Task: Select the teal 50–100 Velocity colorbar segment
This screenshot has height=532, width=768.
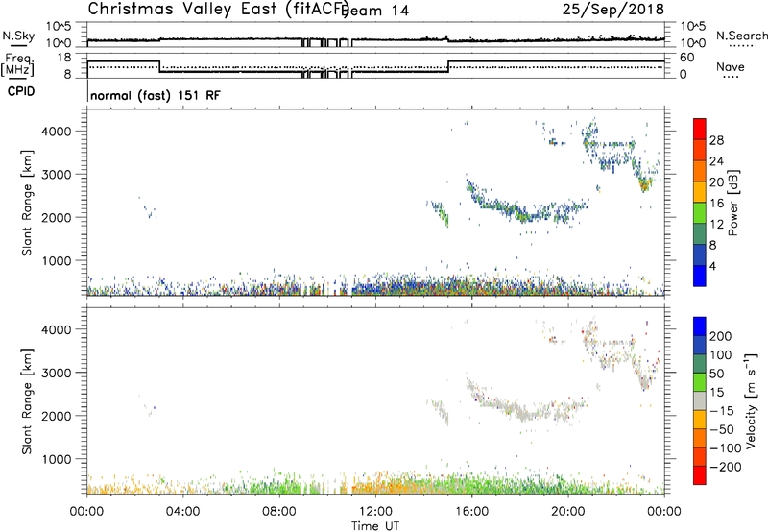Action: pos(700,364)
